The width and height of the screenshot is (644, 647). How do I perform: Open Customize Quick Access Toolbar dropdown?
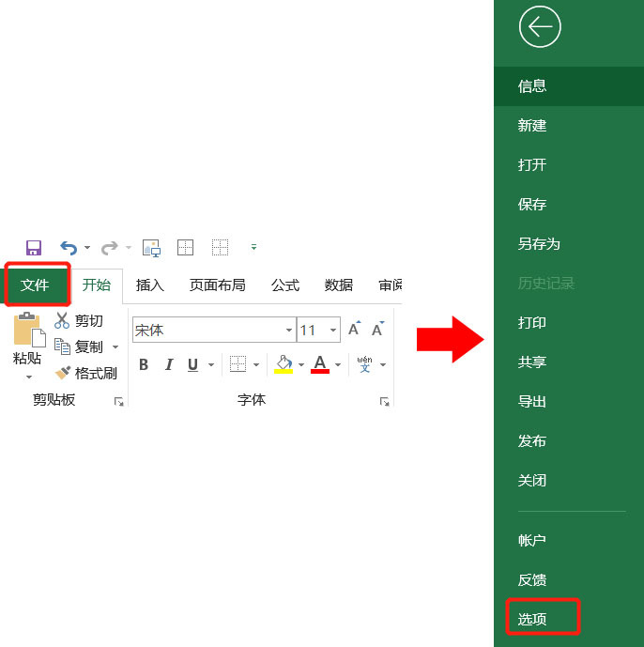[x=253, y=247]
